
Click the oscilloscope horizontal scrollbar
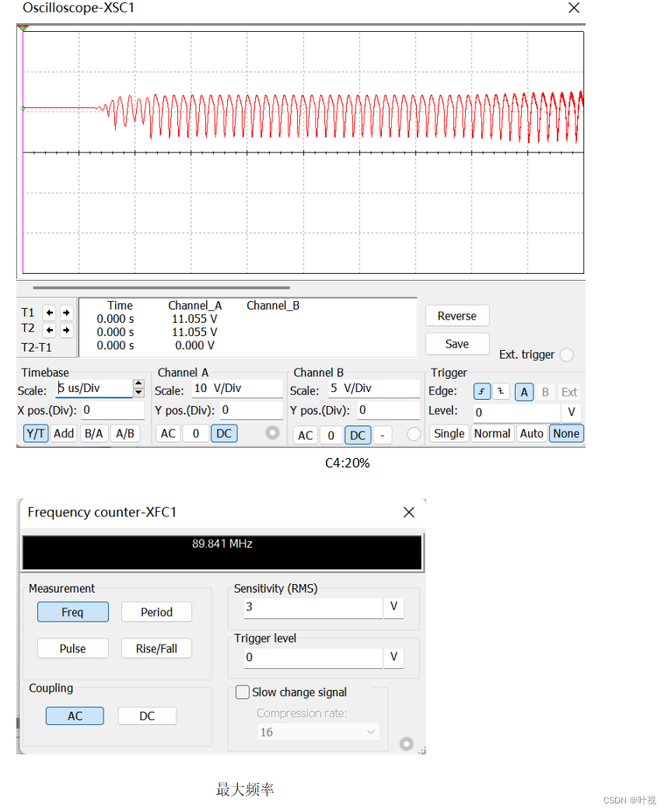pyautogui.click(x=162, y=288)
